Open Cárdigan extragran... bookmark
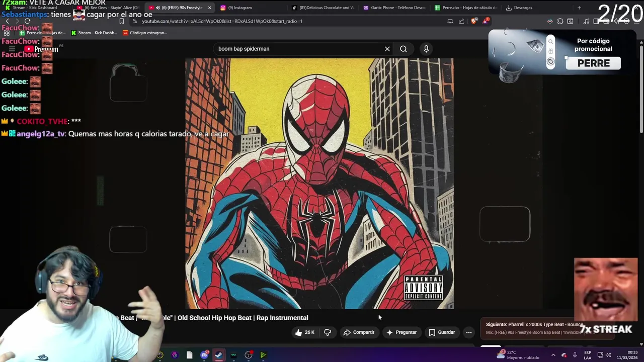 coord(145,33)
